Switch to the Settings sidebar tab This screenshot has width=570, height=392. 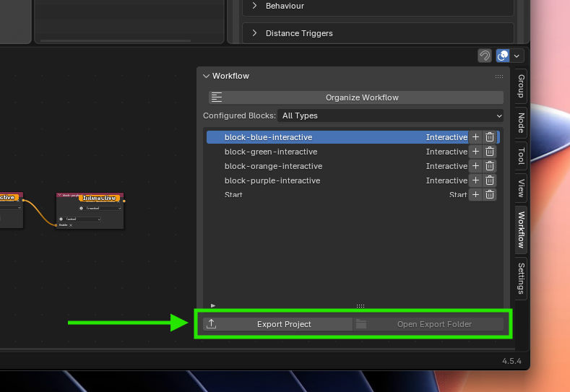(521, 278)
